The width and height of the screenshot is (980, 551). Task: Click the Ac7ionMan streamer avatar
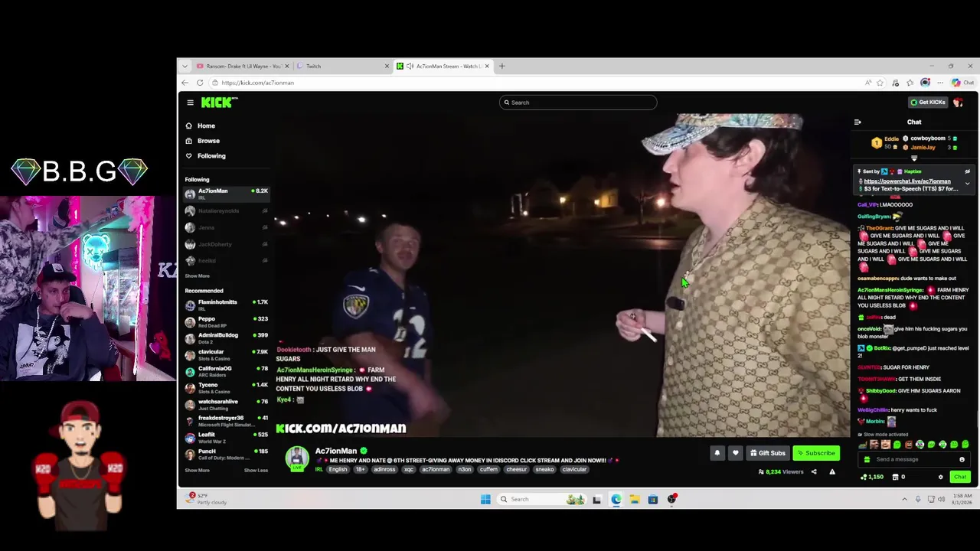point(297,458)
